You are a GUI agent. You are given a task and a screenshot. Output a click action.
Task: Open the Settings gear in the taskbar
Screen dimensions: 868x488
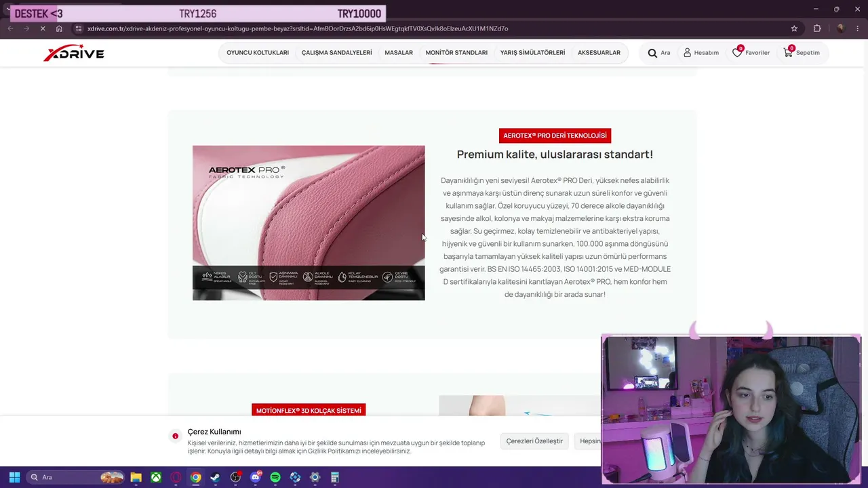click(315, 477)
